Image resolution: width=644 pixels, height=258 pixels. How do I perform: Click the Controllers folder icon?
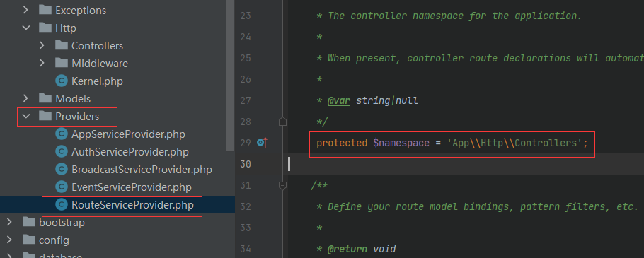(x=61, y=45)
